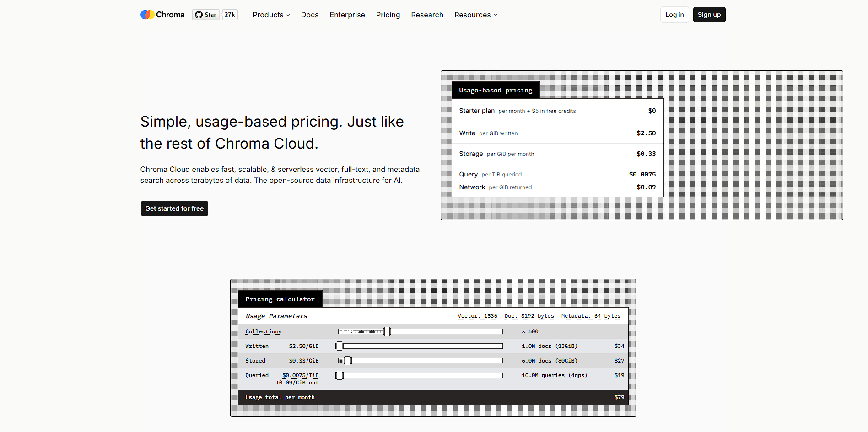Open the Docs page
The height and width of the screenshot is (432, 868).
pos(310,15)
